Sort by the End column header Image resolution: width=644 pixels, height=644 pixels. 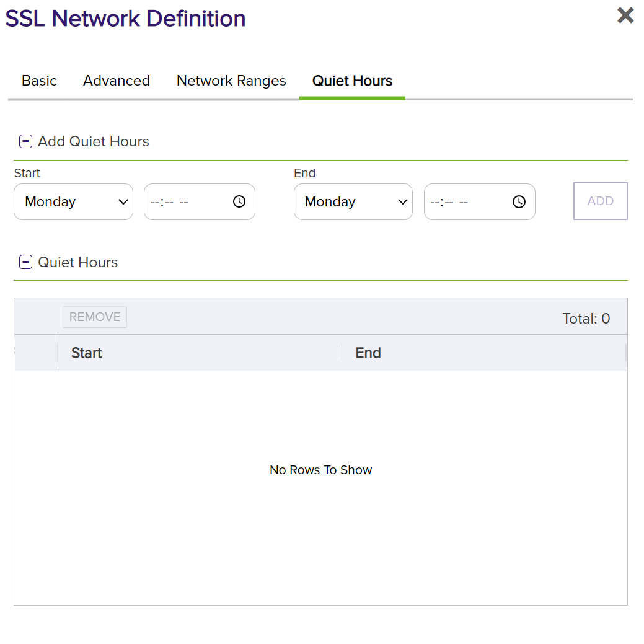click(368, 353)
